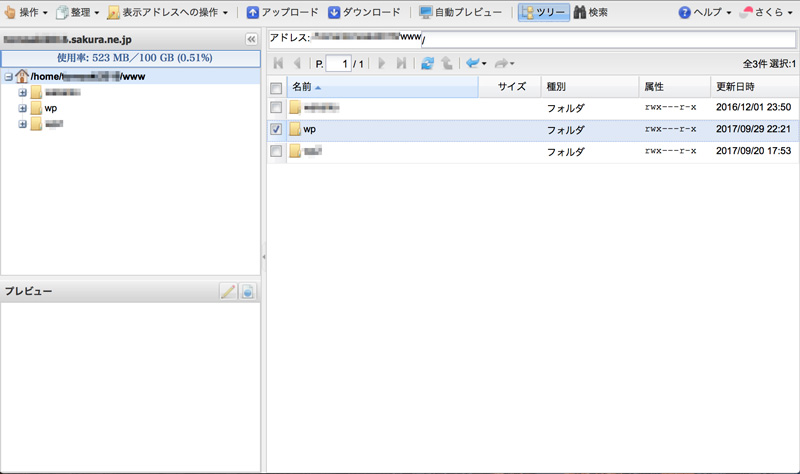
Task: Go up to the parent folder icon
Action: [447, 63]
